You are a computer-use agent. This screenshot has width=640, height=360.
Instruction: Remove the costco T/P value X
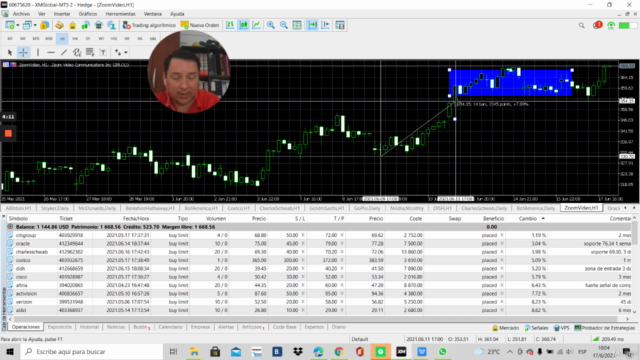(x=342, y=260)
